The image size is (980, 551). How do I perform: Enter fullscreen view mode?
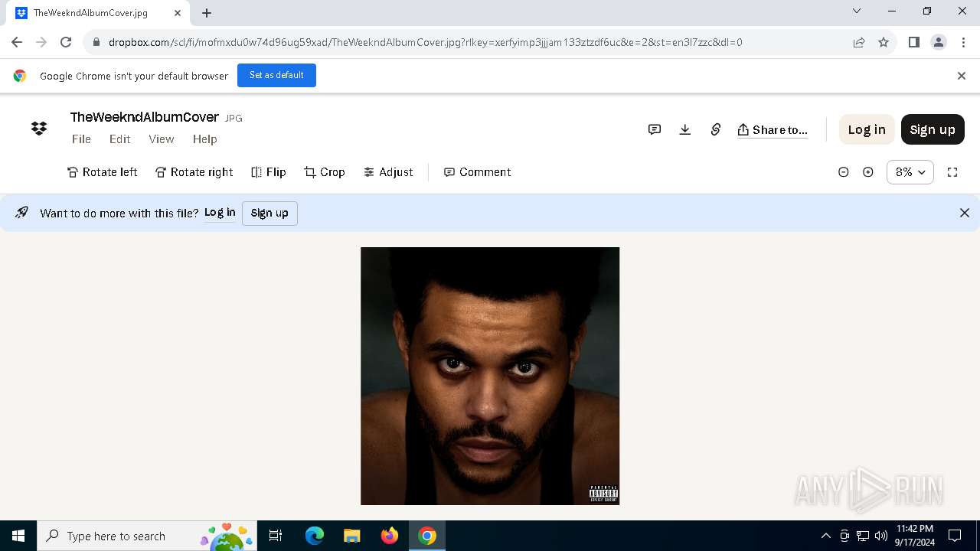tap(952, 172)
